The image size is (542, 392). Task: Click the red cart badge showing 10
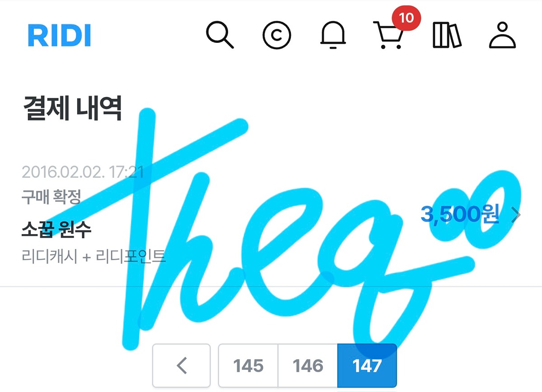point(406,18)
